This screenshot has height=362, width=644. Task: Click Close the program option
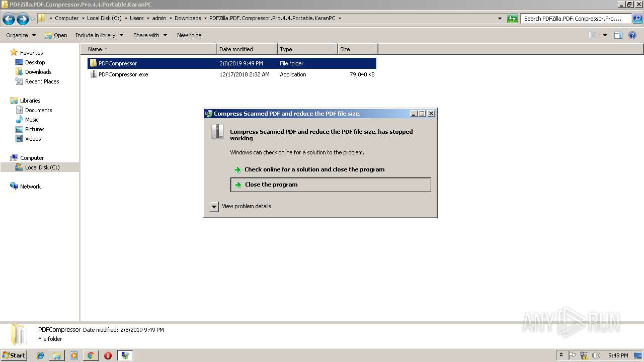coord(331,185)
